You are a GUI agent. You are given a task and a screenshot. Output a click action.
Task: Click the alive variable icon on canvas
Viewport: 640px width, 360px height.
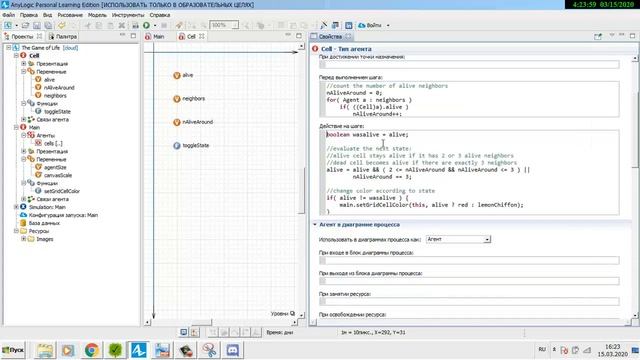click(x=177, y=75)
